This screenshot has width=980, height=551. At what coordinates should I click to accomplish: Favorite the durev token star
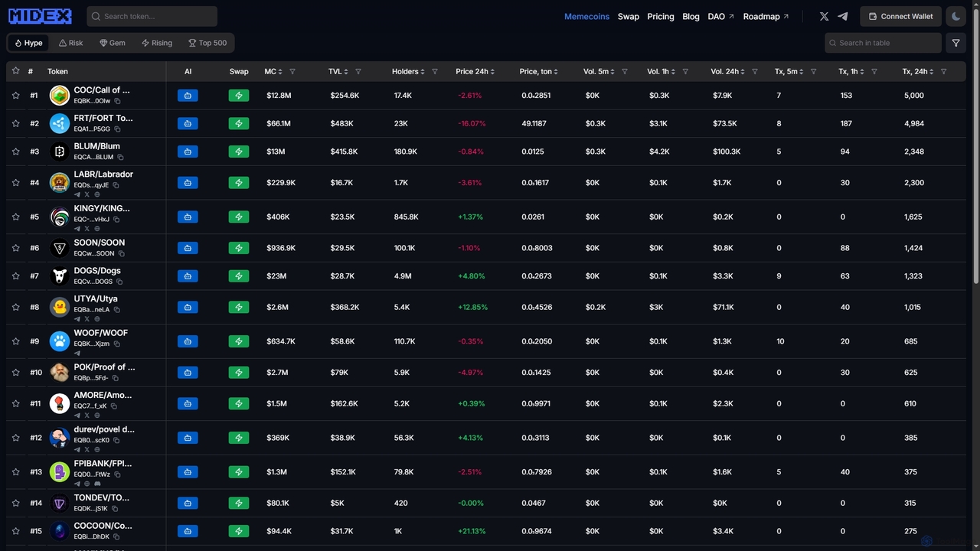[x=15, y=438]
